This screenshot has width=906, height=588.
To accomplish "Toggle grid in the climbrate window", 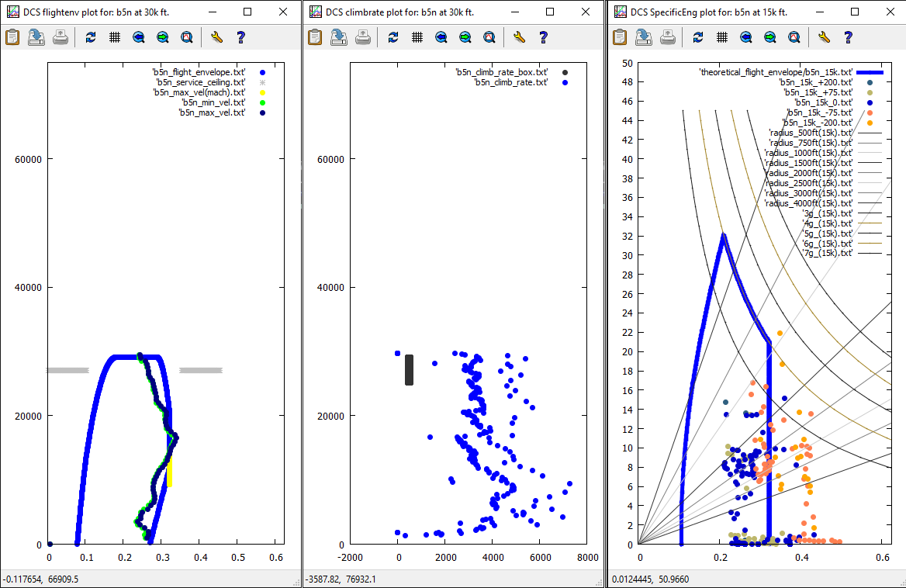I will [417, 36].
